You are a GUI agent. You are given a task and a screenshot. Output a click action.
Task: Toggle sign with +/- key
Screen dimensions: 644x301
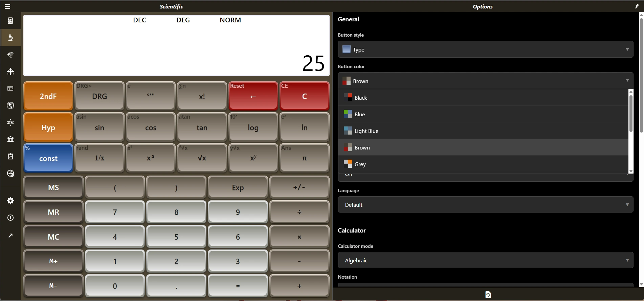299,187
